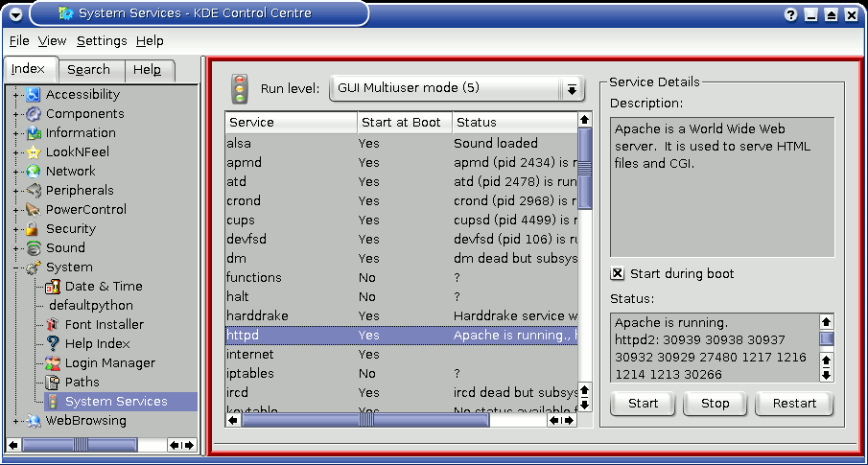The width and height of the screenshot is (868, 465).
Task: Click the PowerControl plug icon
Action: click(x=34, y=210)
